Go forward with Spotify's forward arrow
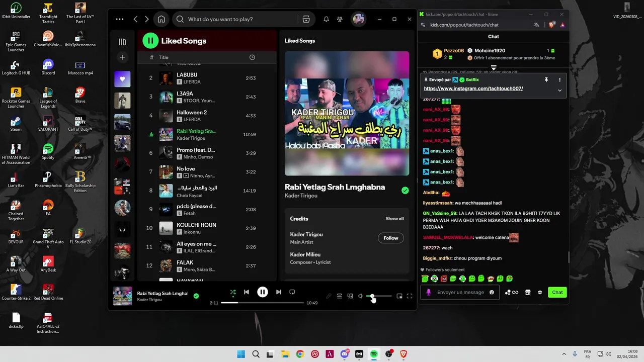The height and width of the screenshot is (362, 644). [146, 19]
